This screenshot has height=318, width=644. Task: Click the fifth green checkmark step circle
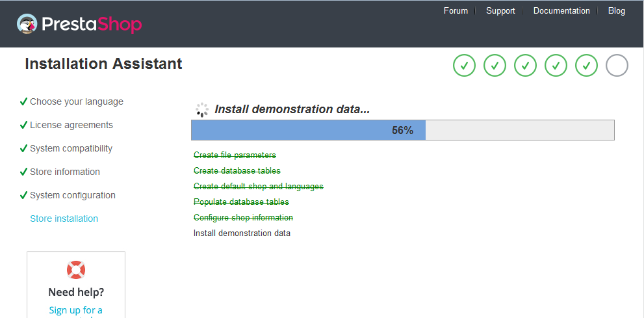[586, 66]
